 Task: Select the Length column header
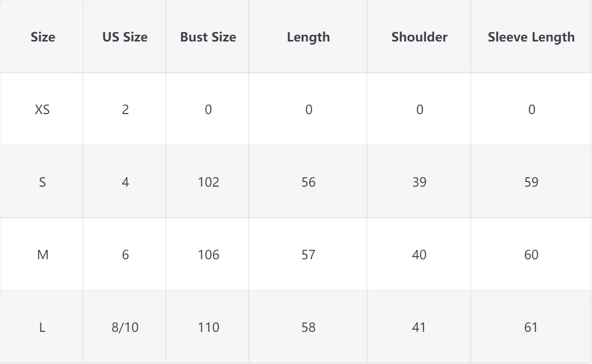pos(308,37)
